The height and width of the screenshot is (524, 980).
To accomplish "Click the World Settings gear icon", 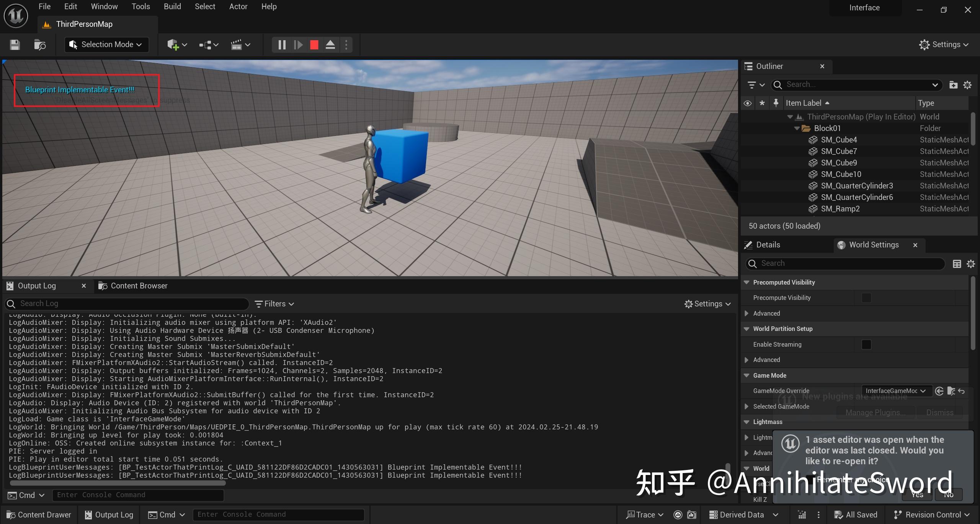I will (x=971, y=264).
